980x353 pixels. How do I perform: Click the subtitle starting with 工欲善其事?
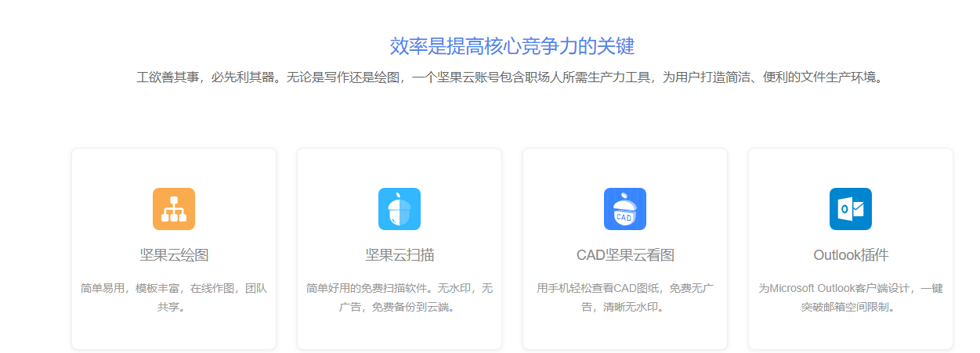click(x=512, y=77)
